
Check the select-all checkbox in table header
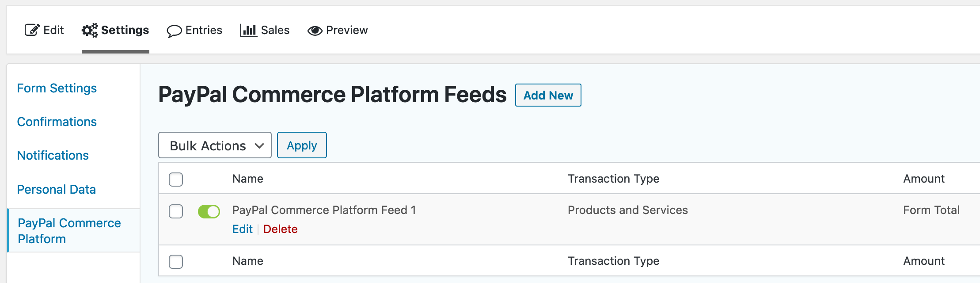pos(176,180)
